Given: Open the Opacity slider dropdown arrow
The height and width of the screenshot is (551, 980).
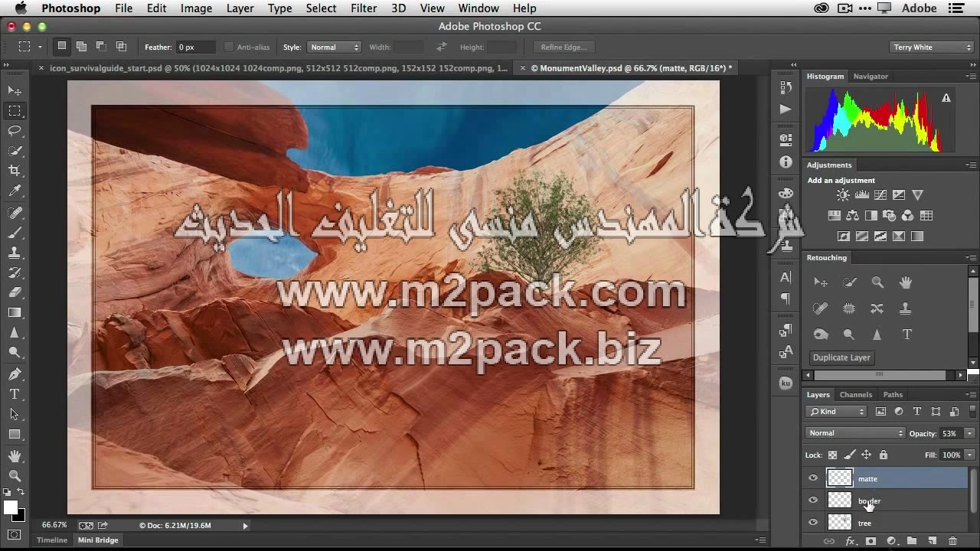Looking at the screenshot, I should coord(969,433).
